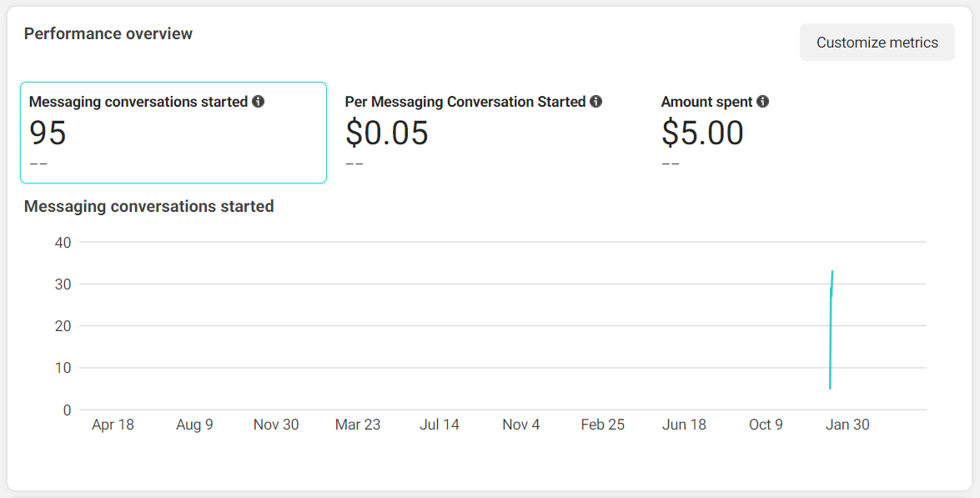Click the info icon beside Amount spent
The width and height of the screenshot is (980, 498).
pos(762,102)
